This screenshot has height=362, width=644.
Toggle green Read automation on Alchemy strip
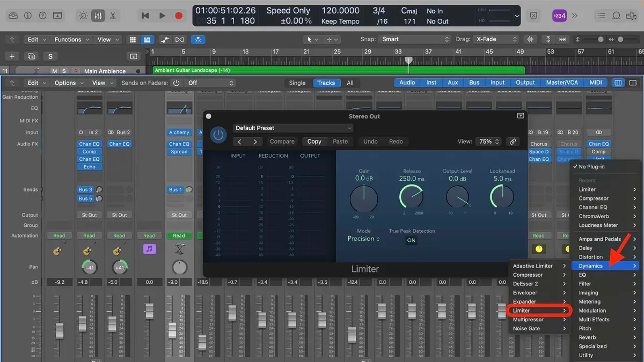(179, 235)
